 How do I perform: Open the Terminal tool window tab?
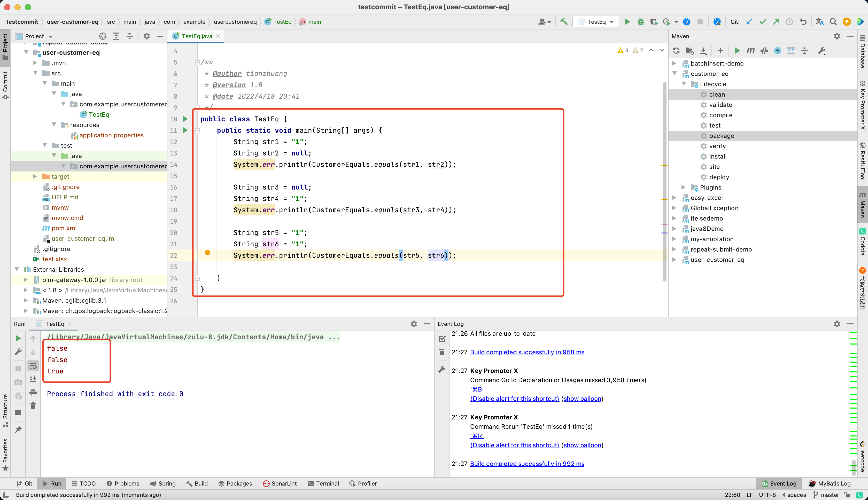coord(323,483)
